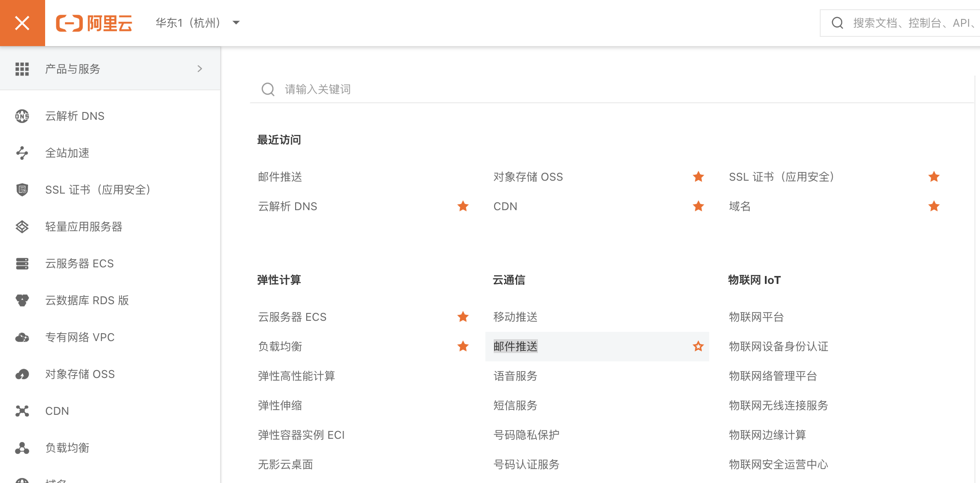Open 短信服务 under 云通信
The image size is (980, 483).
click(x=515, y=405)
